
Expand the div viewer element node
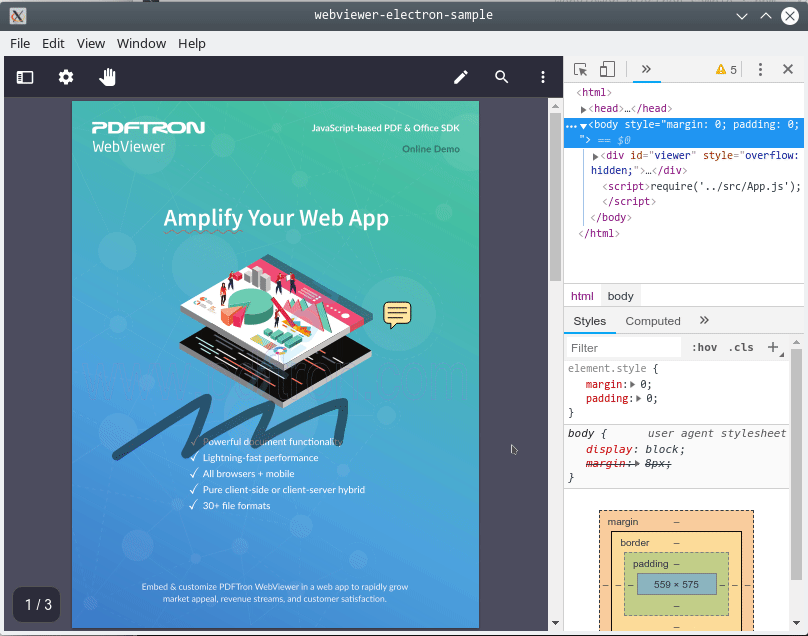[x=597, y=156]
